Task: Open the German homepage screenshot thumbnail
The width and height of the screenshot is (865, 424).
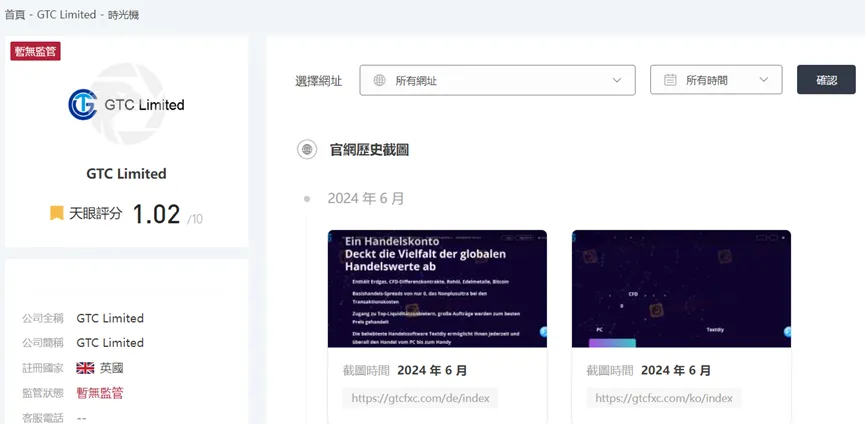Action: tap(437, 289)
